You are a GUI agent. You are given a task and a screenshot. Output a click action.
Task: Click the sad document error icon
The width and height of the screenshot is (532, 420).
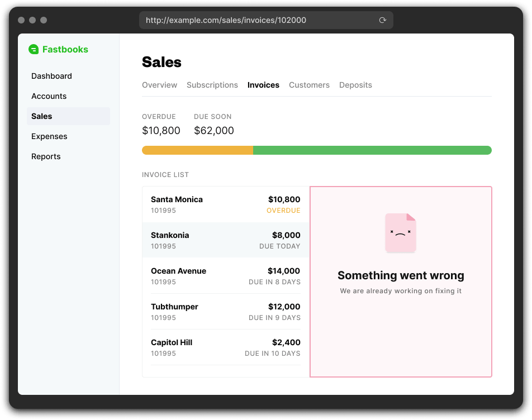[401, 233]
